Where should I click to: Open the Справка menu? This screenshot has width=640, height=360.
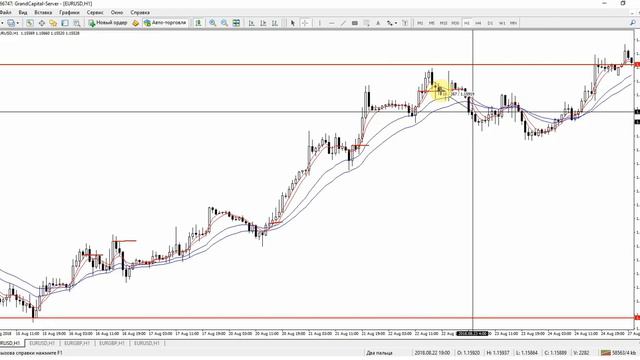pos(140,12)
